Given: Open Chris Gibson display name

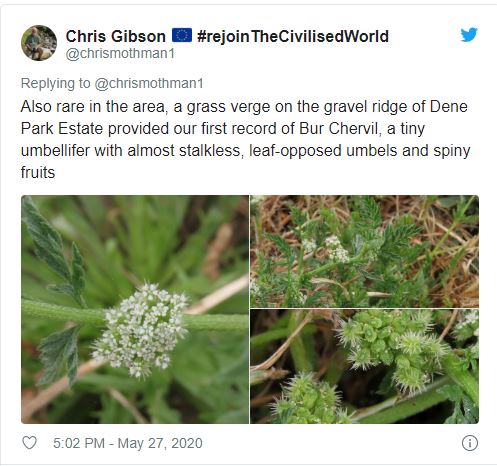Looking at the screenshot, I should tap(116, 36).
